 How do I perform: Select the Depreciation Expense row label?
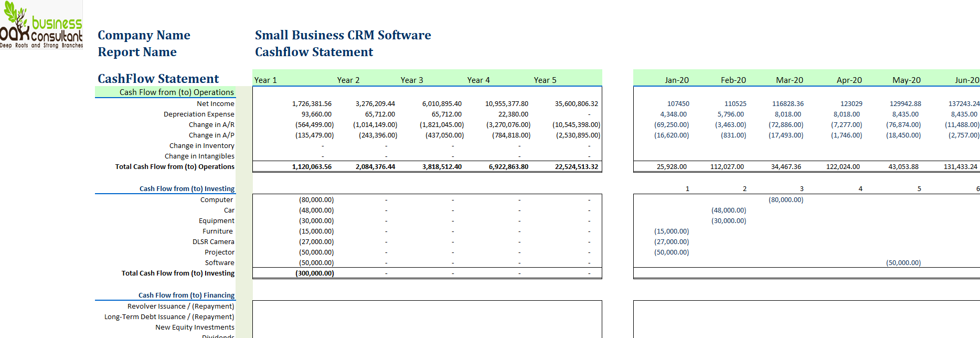[199, 114]
